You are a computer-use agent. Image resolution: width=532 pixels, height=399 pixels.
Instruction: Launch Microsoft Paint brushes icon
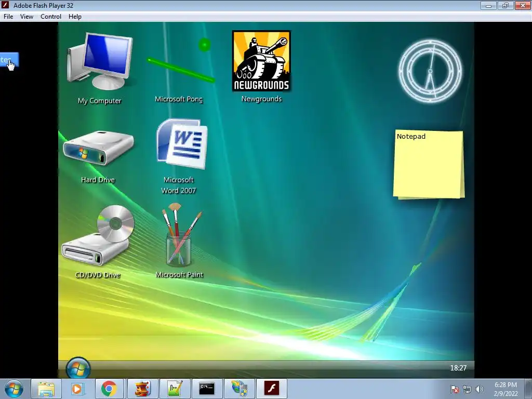pyautogui.click(x=181, y=235)
